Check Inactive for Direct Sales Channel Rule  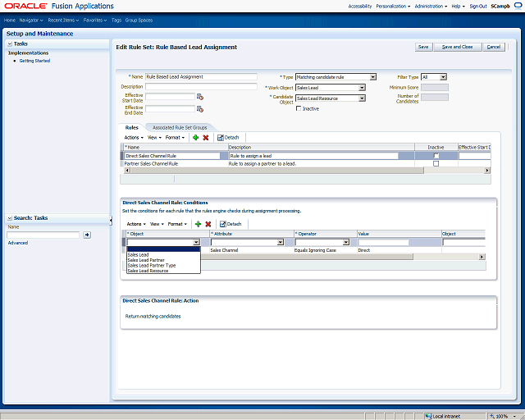[436, 156]
